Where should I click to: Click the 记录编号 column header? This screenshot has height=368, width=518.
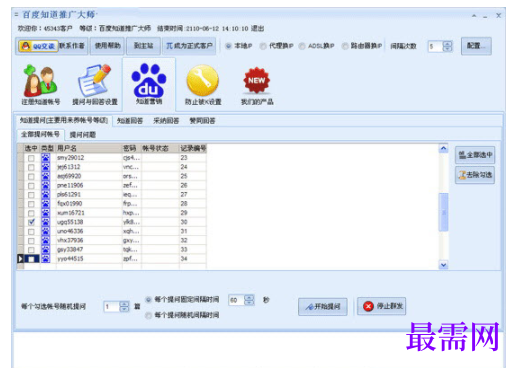[x=193, y=148]
